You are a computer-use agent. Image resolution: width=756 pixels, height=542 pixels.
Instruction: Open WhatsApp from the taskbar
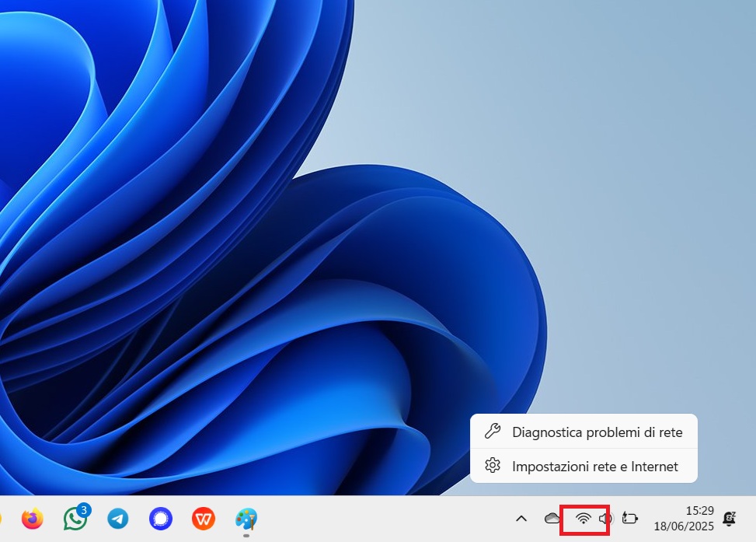click(75, 519)
